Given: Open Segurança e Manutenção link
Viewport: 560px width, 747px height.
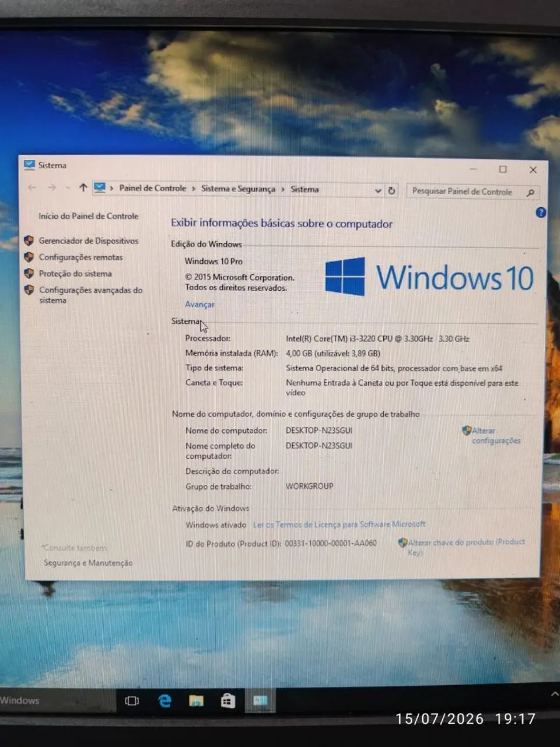Looking at the screenshot, I should 88,563.
